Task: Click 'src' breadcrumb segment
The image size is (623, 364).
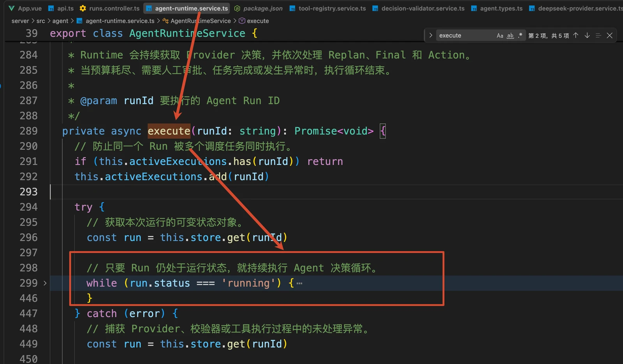Action: [41, 21]
